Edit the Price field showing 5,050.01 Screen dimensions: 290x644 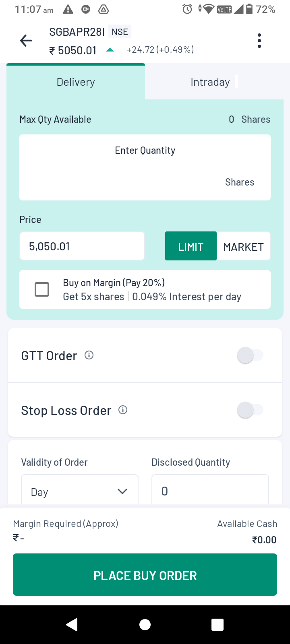click(82, 246)
